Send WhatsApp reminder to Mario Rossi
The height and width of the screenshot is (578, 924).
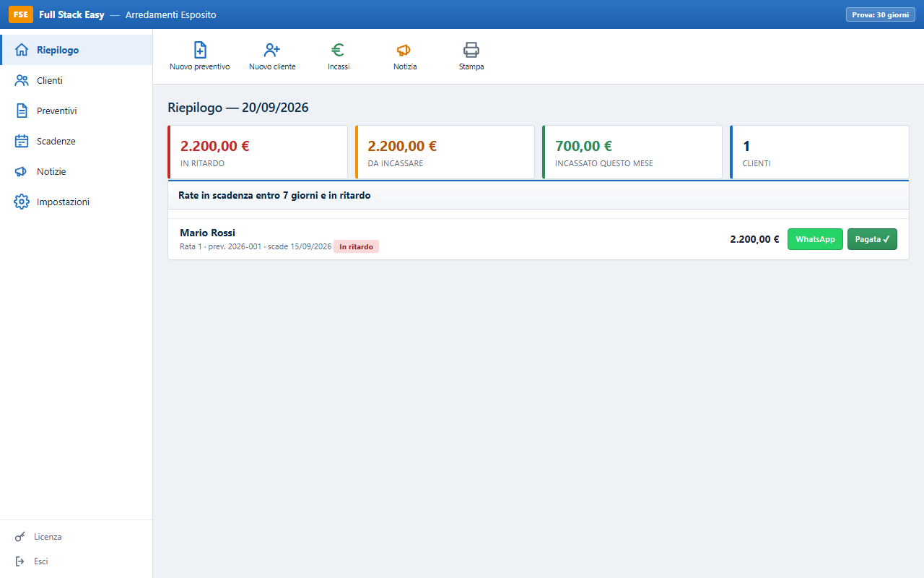(x=815, y=239)
